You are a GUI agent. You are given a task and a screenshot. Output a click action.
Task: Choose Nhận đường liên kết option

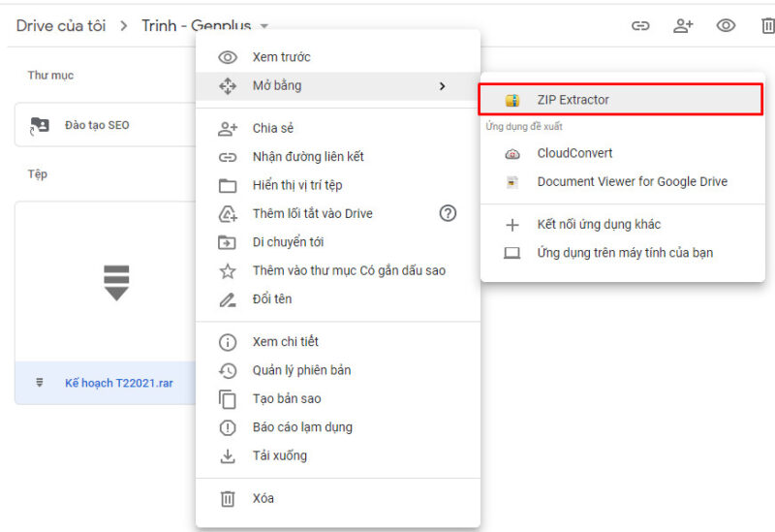(307, 156)
